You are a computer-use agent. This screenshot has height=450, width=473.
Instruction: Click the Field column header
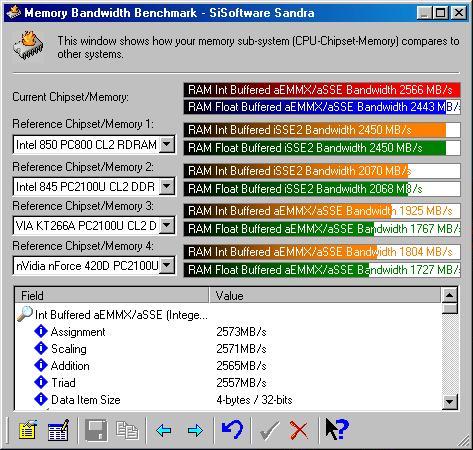[112, 295]
